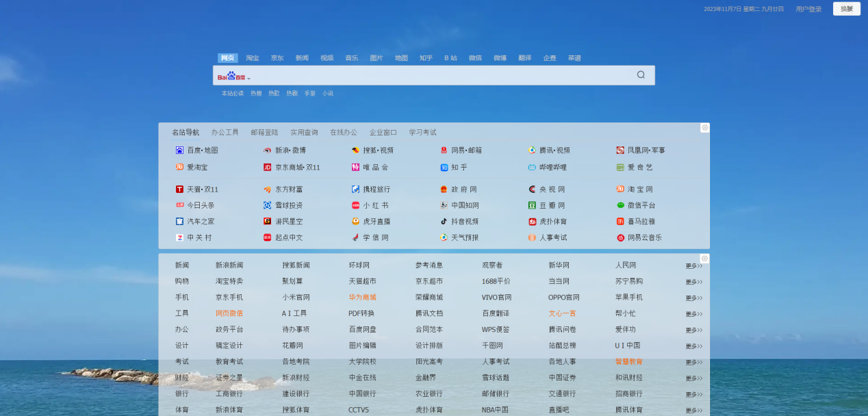Open the Baidu search engine dropdown

coord(233,77)
